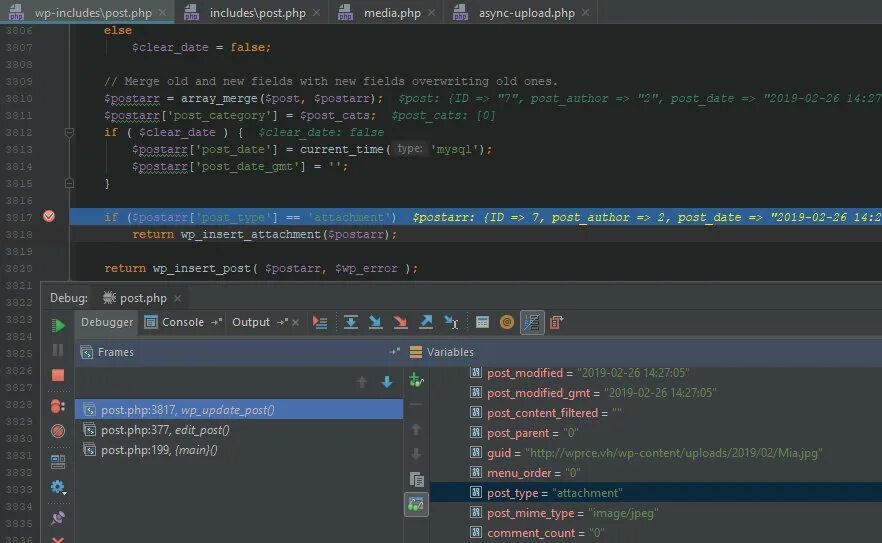This screenshot has height=543, width=882.
Task: Click the Force Step Into red arrow
Action: click(x=400, y=322)
